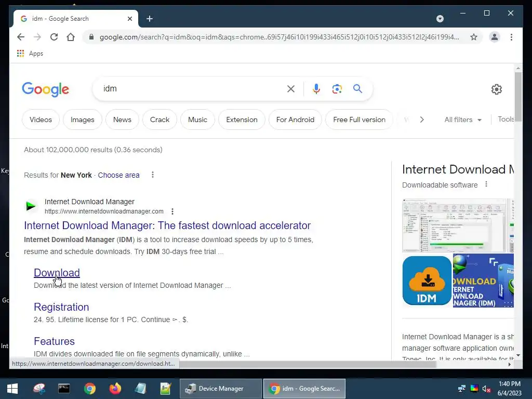Open the taskbar clock and date
This screenshot has height=399, width=532.
[509, 389]
